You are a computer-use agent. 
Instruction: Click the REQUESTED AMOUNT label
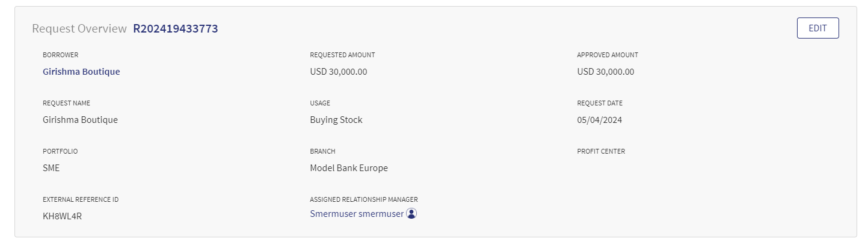click(342, 55)
